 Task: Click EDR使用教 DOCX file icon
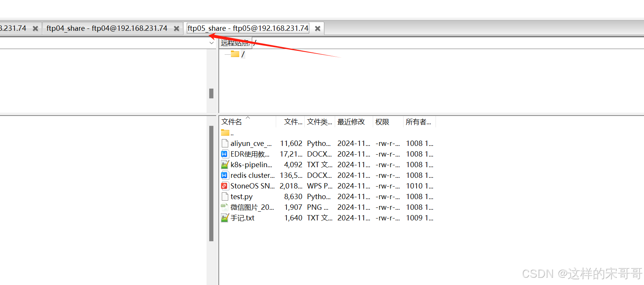pos(225,154)
